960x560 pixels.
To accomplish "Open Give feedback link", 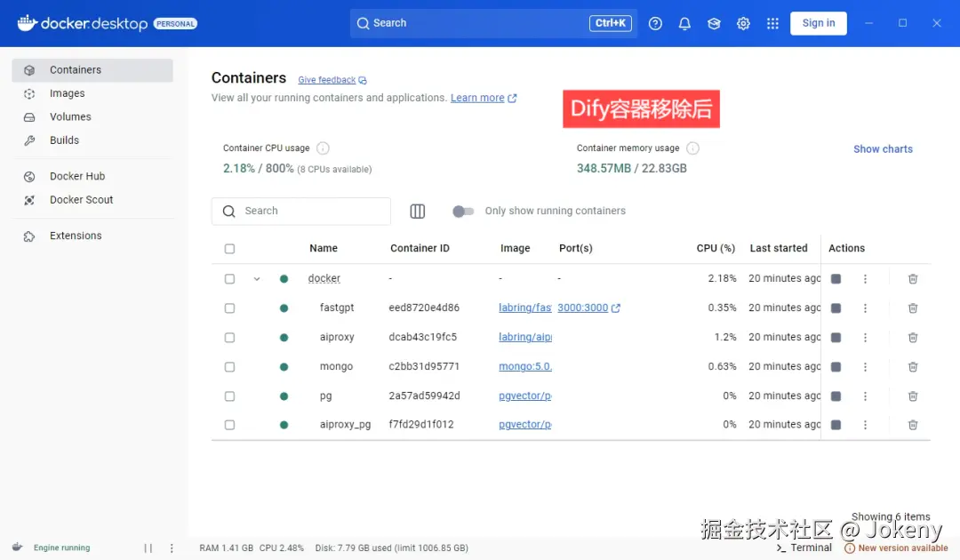I will pos(332,80).
